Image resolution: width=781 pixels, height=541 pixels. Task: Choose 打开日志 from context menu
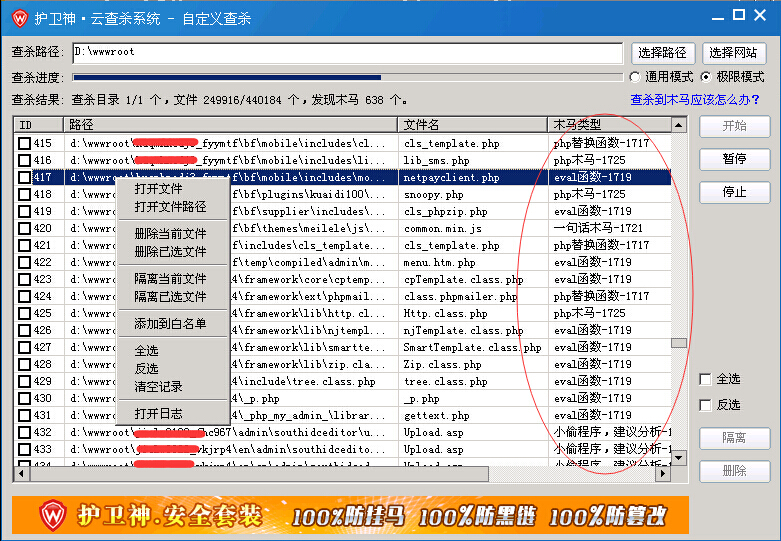coord(158,413)
